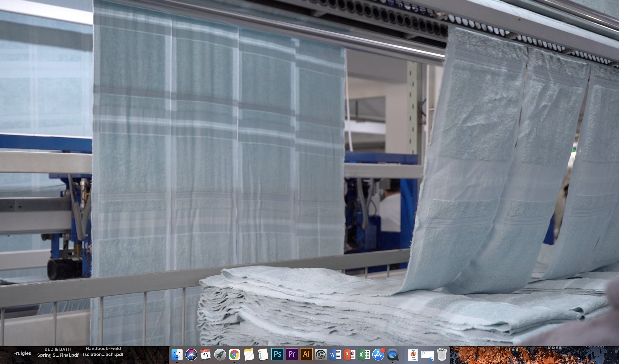
Task: Open Microsoft Excel from the dock
Action: (364, 354)
